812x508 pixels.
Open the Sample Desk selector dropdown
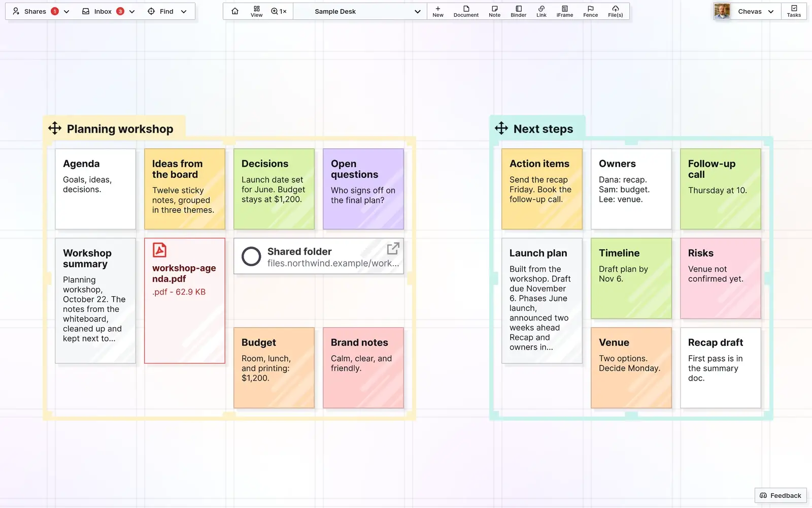[x=360, y=11]
